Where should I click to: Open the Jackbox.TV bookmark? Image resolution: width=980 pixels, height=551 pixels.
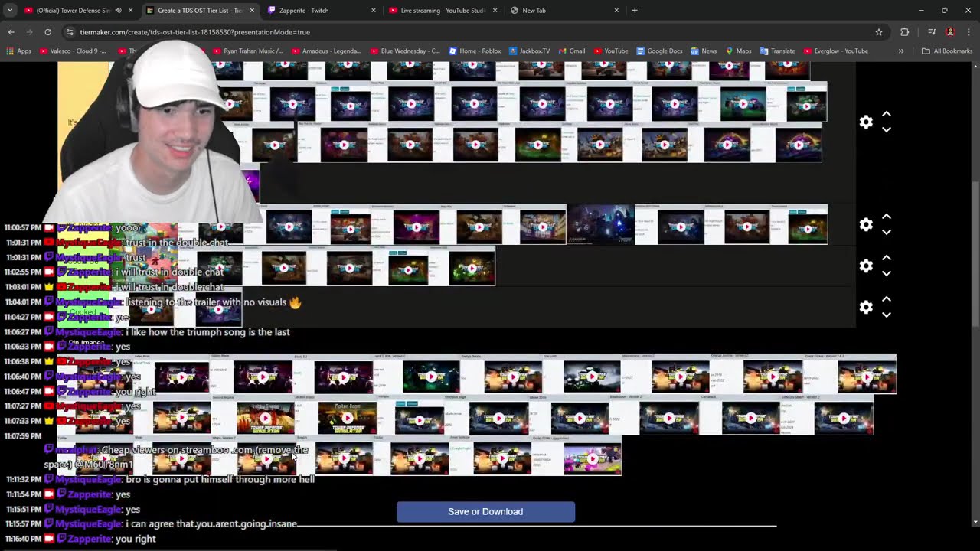pos(529,51)
